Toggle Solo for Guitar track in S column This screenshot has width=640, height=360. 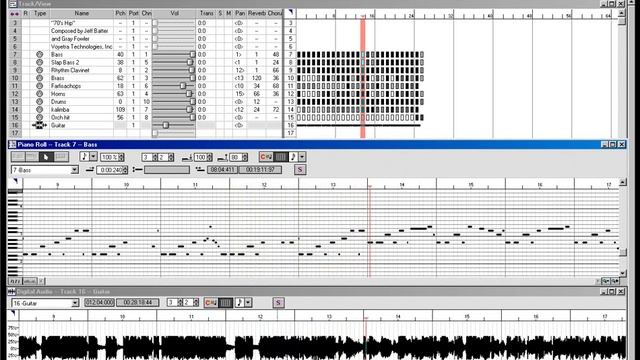click(x=220, y=125)
